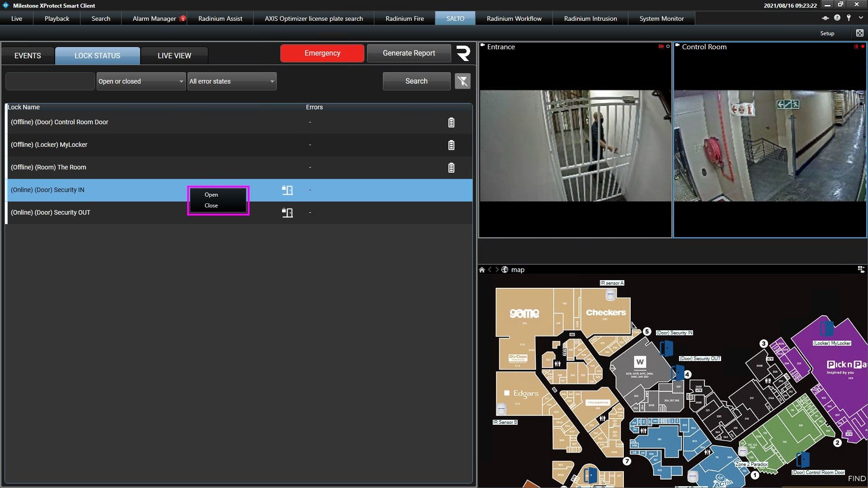
Task: Click map marker number 7
Action: click(x=627, y=461)
